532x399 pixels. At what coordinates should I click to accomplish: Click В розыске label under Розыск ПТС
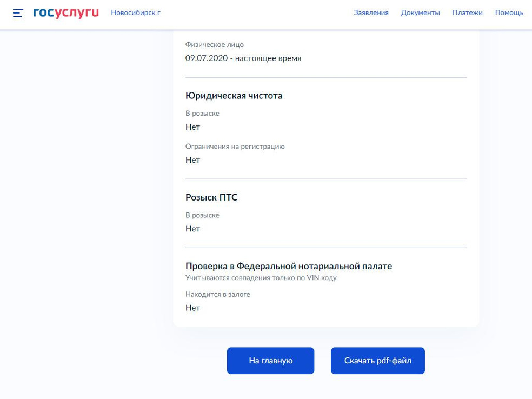[x=202, y=215]
